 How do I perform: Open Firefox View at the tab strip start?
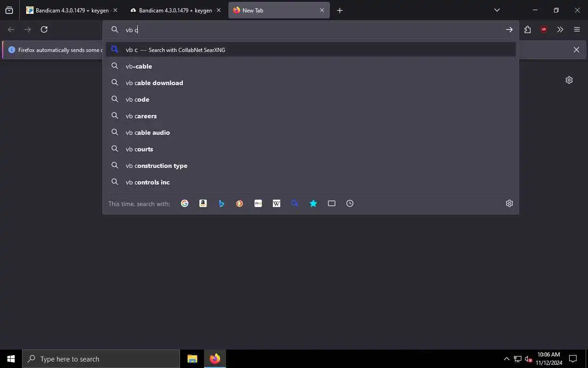(x=9, y=10)
